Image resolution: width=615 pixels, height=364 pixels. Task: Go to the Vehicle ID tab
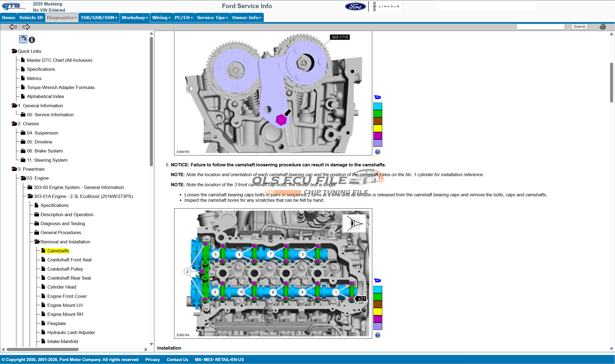[31, 17]
